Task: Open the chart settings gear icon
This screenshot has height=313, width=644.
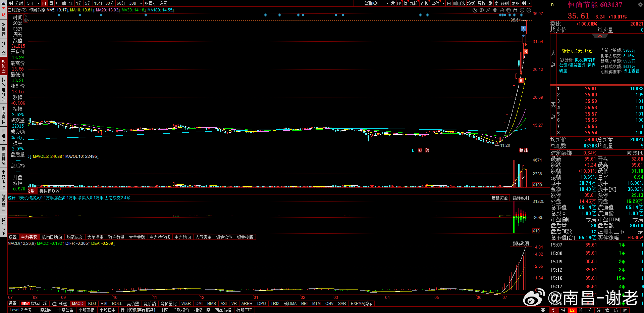Action: pyautogui.click(x=482, y=10)
